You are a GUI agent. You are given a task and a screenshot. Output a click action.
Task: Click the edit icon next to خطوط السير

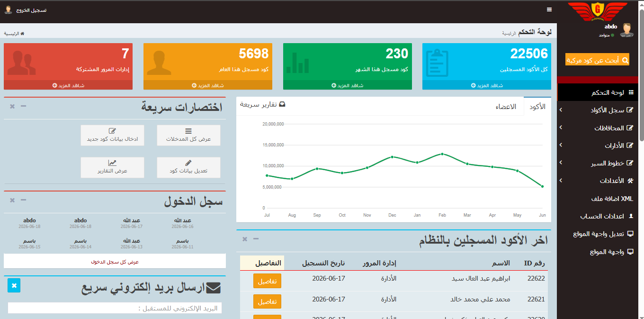coord(630,163)
